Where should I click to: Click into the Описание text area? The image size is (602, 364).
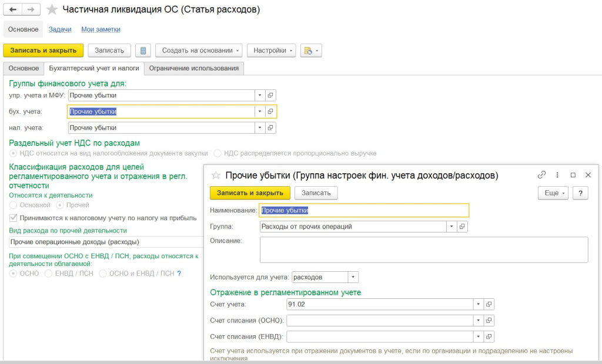coord(424,250)
